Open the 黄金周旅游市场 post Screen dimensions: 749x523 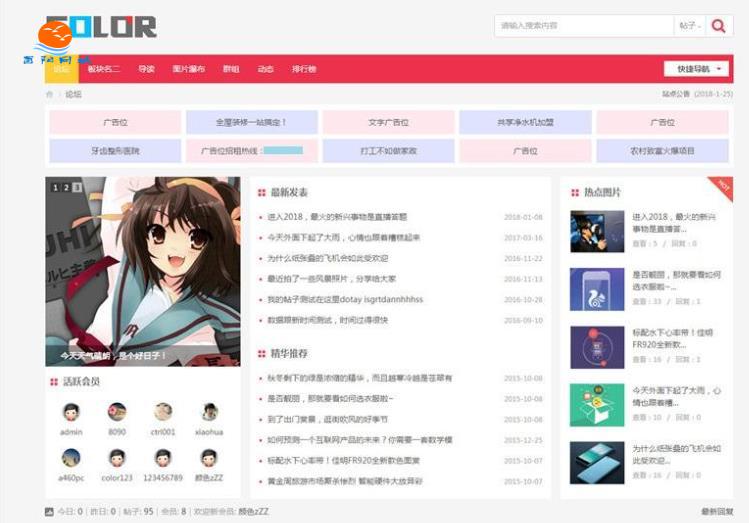(345, 481)
